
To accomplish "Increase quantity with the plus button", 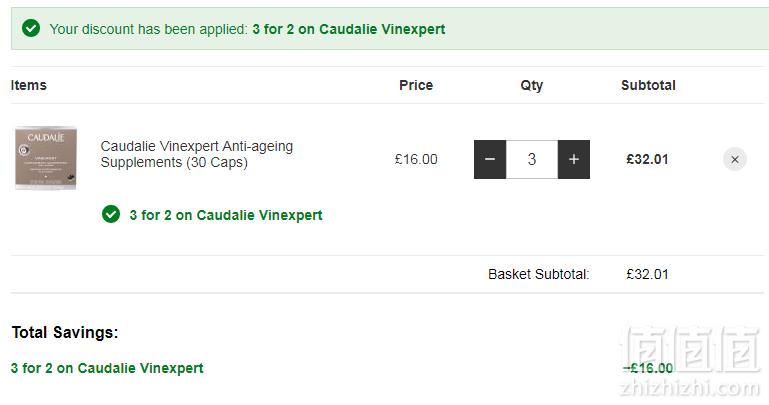I will tap(574, 159).
